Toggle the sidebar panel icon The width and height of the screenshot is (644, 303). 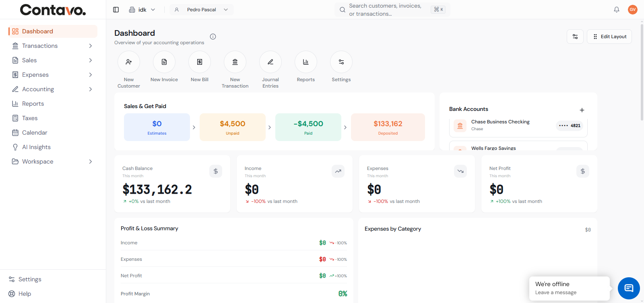tap(116, 10)
